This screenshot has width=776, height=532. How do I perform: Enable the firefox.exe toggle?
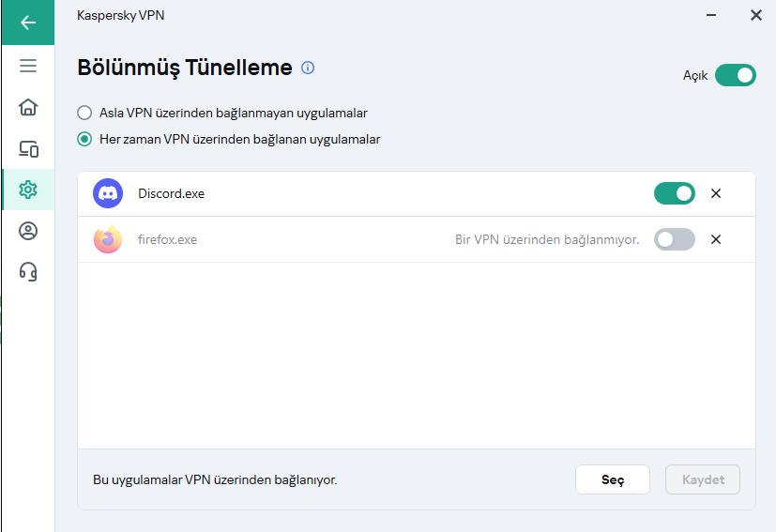pyautogui.click(x=675, y=239)
